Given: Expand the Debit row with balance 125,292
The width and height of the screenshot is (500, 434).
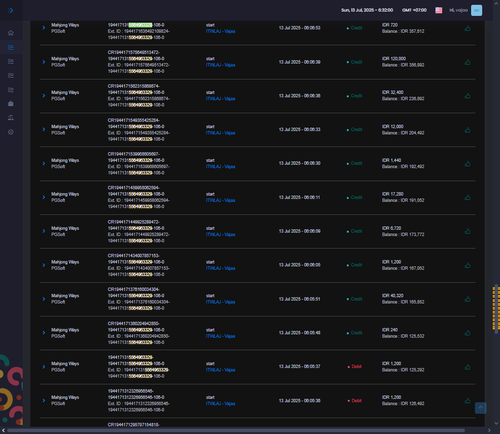Looking at the screenshot, I should click(44, 367).
